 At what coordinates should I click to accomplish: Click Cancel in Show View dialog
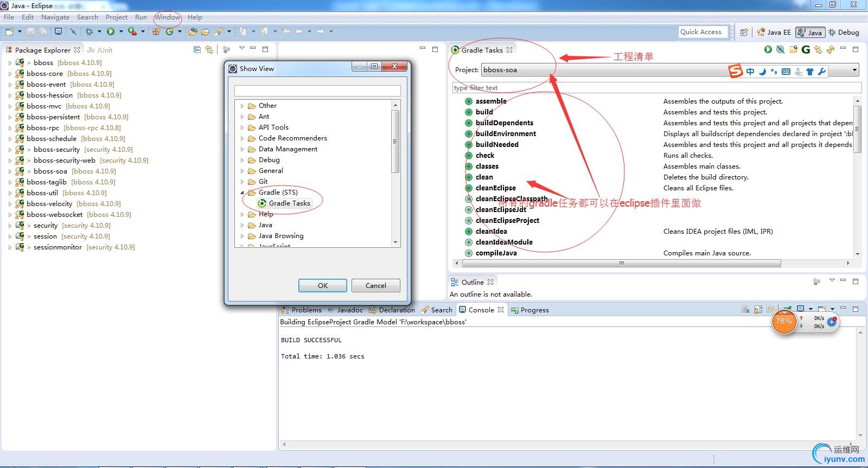[376, 285]
